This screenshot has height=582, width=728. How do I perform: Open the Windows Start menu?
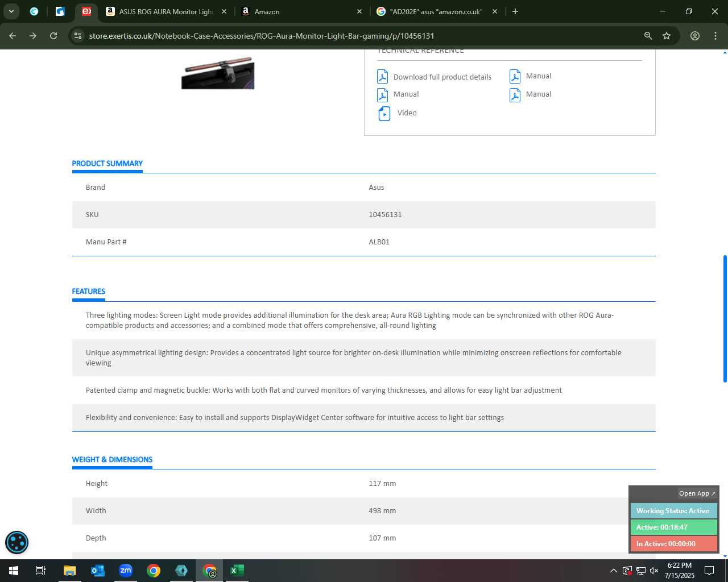pyautogui.click(x=14, y=571)
